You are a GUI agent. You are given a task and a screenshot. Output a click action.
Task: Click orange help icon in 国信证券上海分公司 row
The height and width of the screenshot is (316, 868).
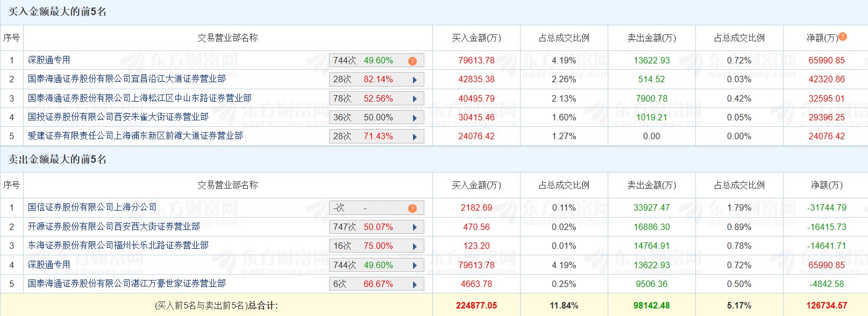(412, 208)
